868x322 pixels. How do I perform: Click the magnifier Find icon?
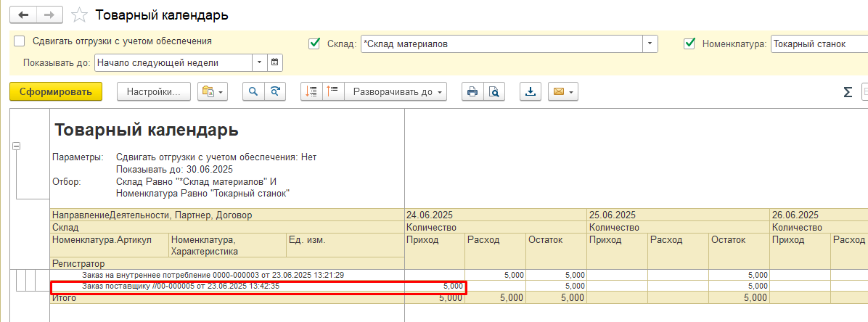coord(253,92)
